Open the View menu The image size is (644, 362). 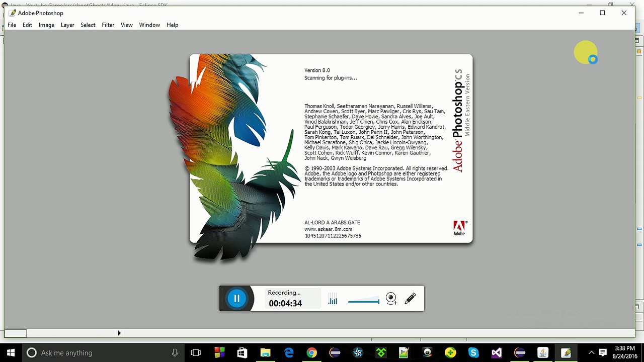coord(127,25)
